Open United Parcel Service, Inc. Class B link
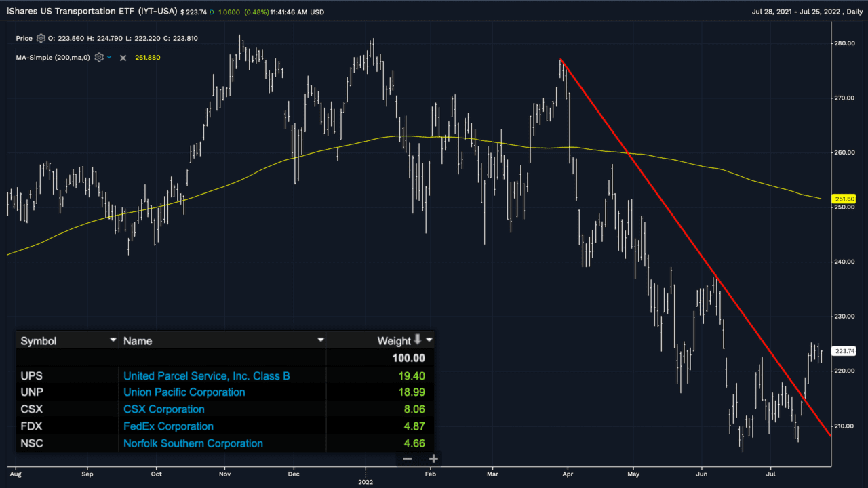The width and height of the screenshot is (868, 488). (x=206, y=375)
